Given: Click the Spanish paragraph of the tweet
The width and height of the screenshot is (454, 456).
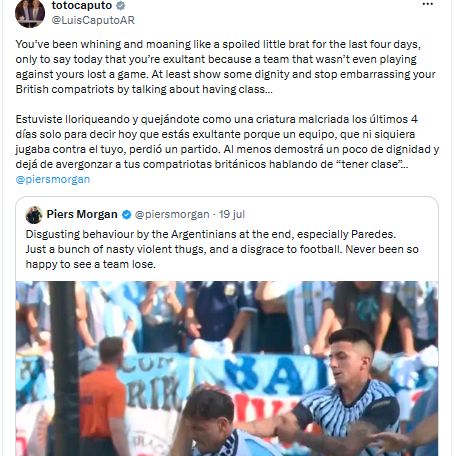Looking at the screenshot, I should coord(227,142).
